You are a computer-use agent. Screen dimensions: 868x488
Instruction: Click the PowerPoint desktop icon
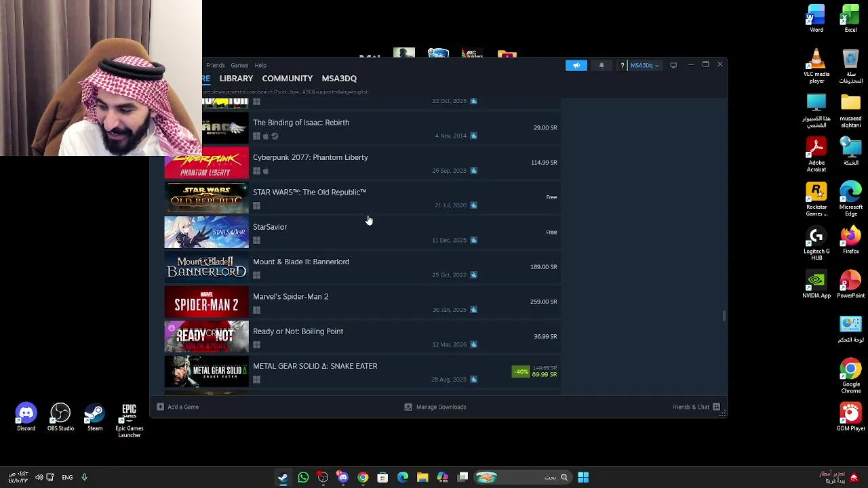pyautogui.click(x=850, y=285)
